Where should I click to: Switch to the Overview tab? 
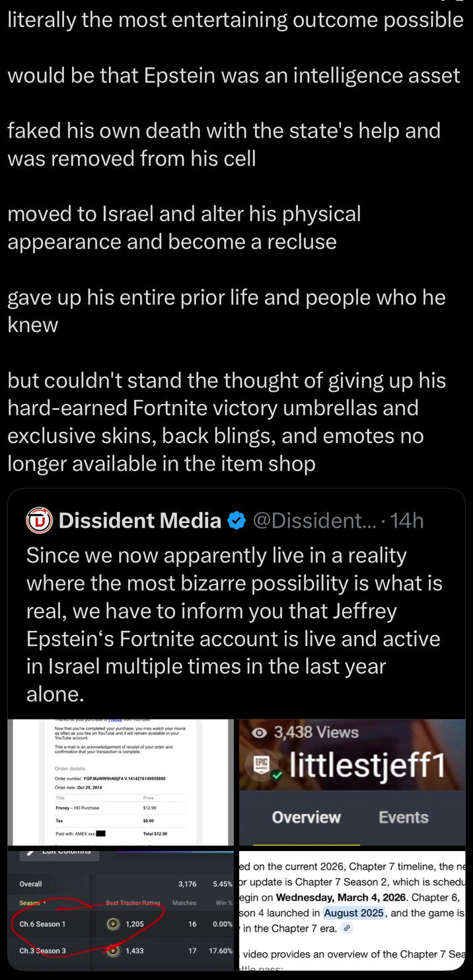coord(306,817)
